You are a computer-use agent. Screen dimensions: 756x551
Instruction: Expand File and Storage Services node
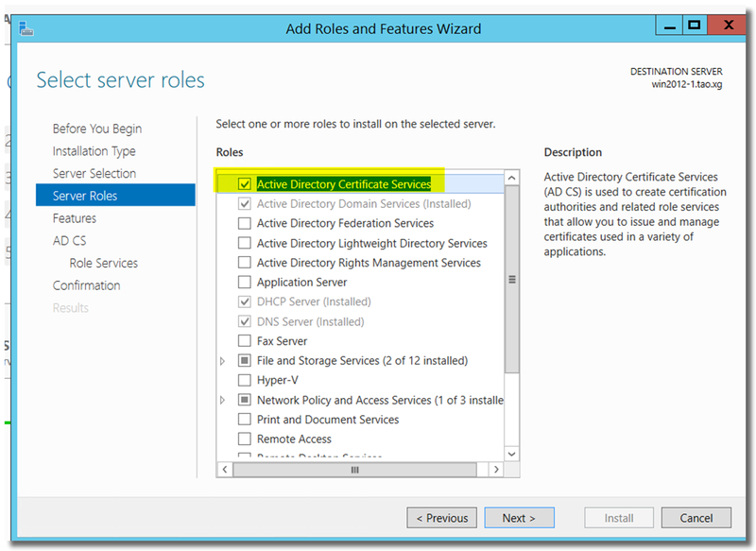click(222, 361)
